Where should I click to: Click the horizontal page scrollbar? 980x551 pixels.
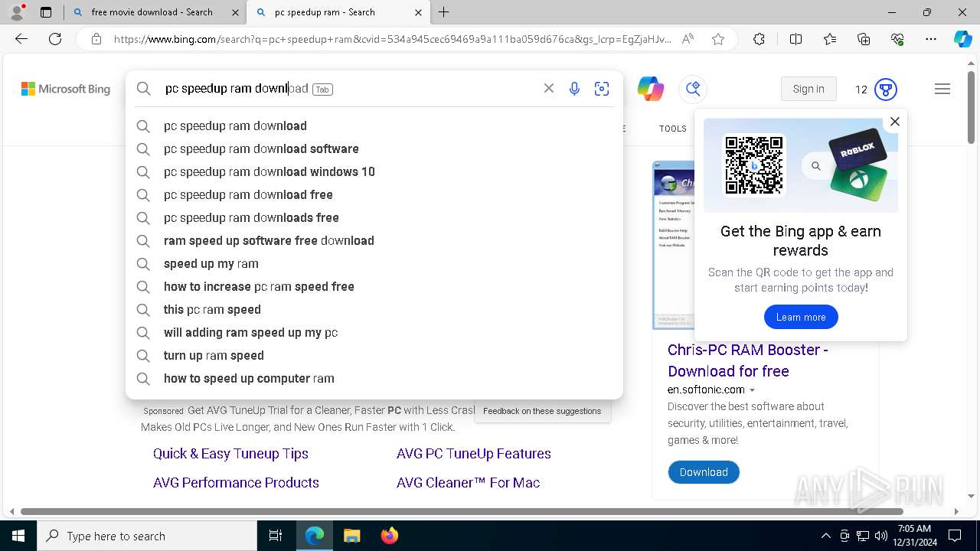point(462,511)
